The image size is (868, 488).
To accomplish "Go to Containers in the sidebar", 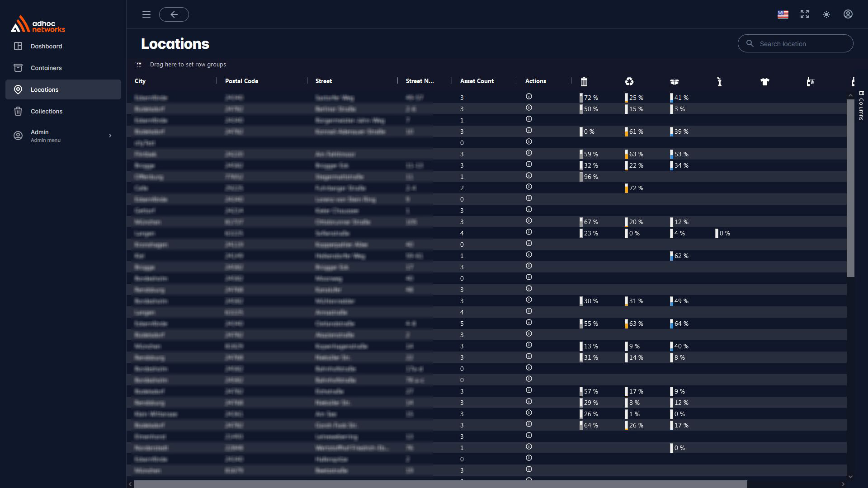I will tap(63, 68).
